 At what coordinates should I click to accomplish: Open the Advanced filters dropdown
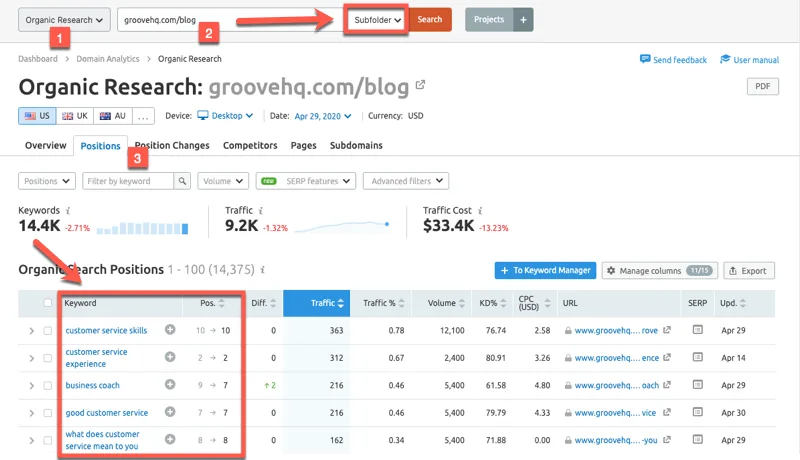[406, 181]
